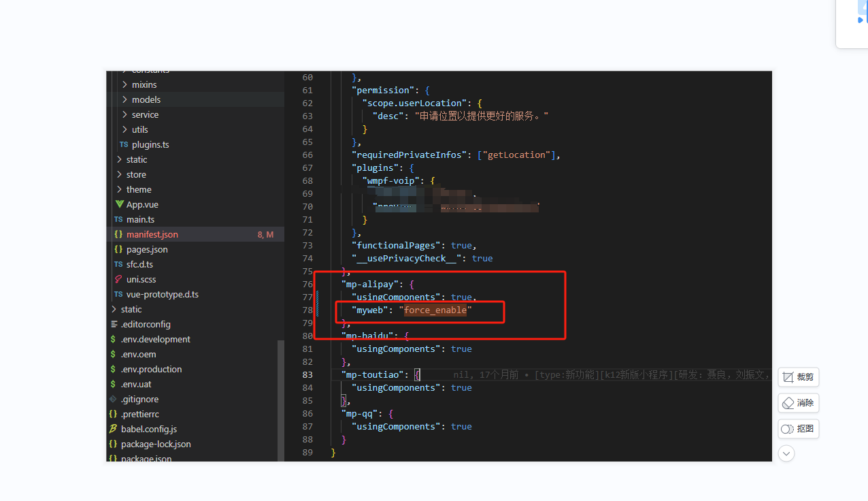
Task: Click the Babel icon of babel.config.js
Action: [114, 429]
